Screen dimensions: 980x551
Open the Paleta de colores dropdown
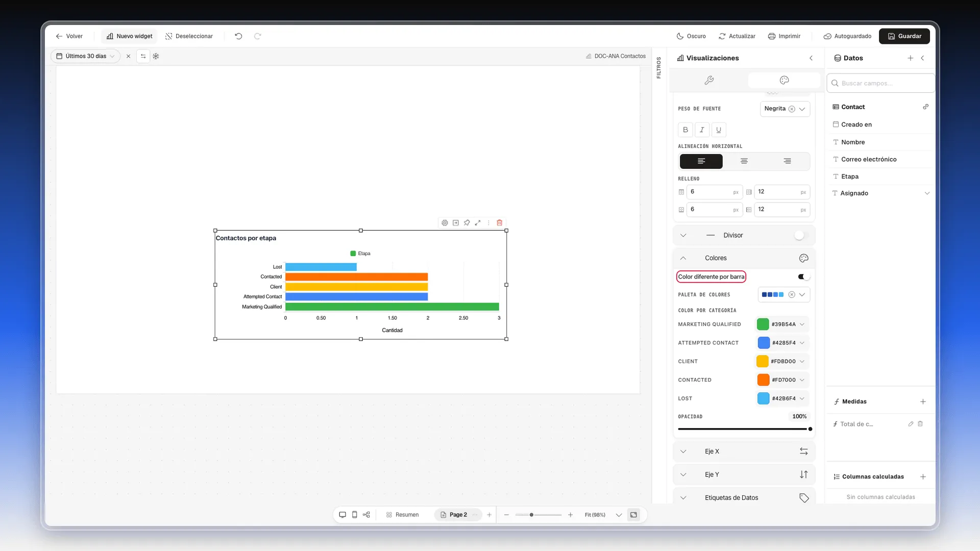[784, 294]
